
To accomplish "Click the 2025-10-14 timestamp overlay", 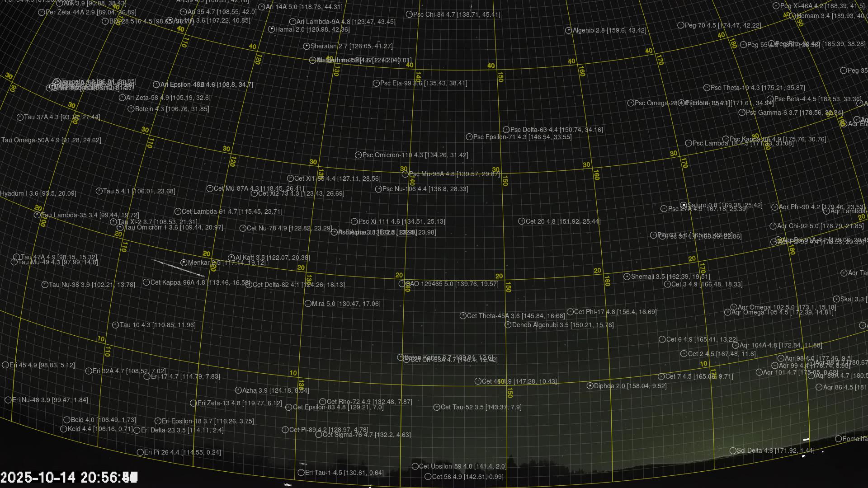I will 69,477.
